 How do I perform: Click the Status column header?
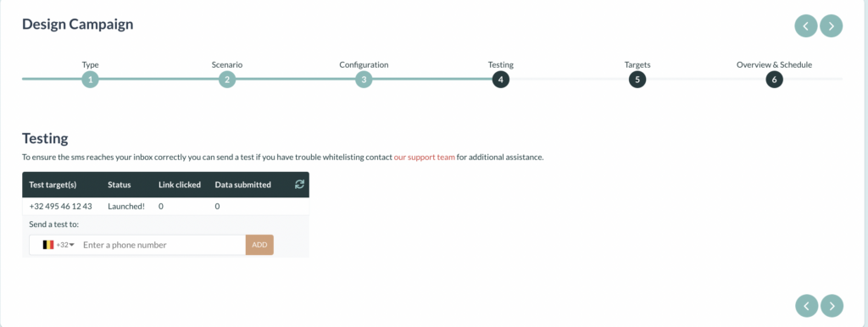pyautogui.click(x=119, y=185)
